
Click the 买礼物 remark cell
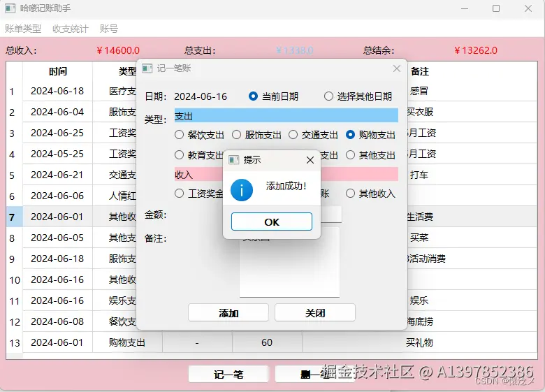coord(419,342)
